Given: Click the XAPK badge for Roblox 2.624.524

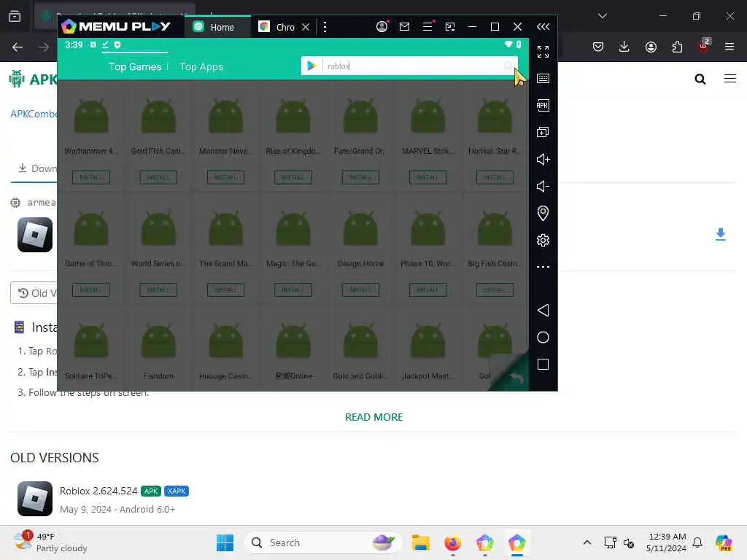Looking at the screenshot, I should click(x=177, y=491).
